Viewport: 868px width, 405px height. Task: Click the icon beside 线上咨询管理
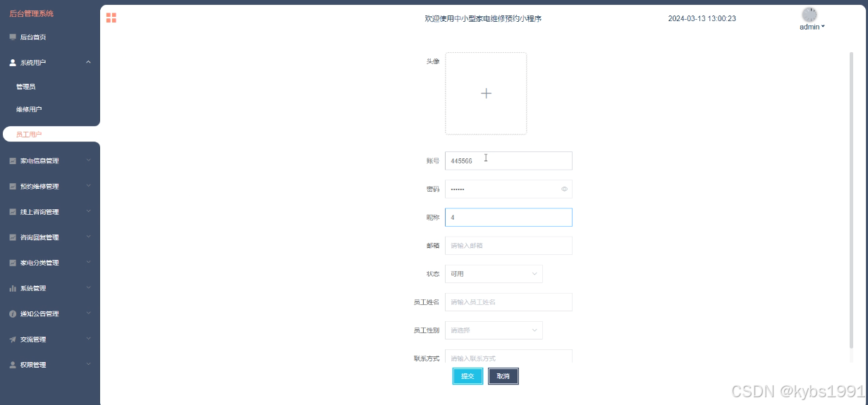click(13, 212)
